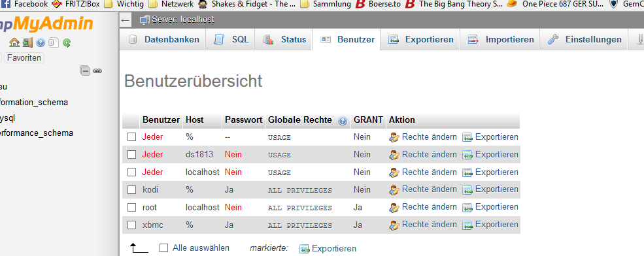Check the Jeder ds1813 user checkbox

tap(131, 155)
